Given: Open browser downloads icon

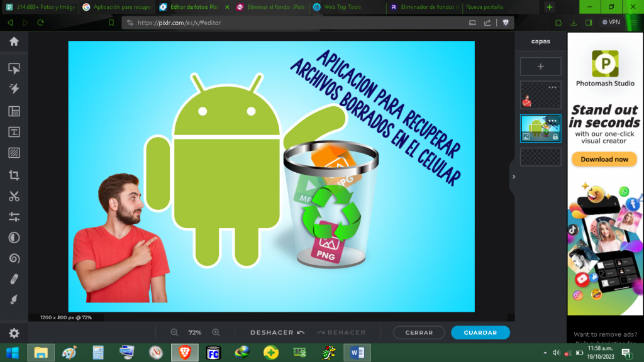Looking at the screenshot, I should 574,23.
